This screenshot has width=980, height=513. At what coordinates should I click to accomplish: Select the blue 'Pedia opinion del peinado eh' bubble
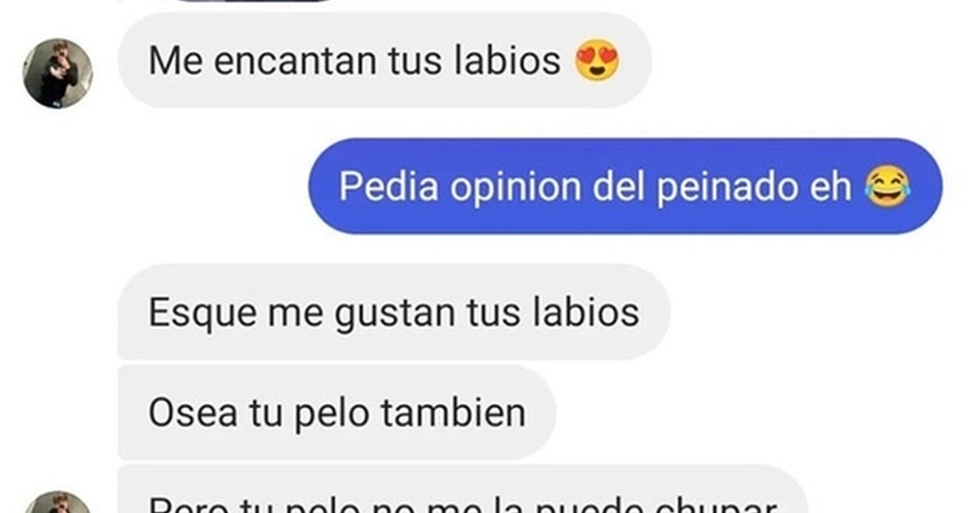click(x=626, y=186)
